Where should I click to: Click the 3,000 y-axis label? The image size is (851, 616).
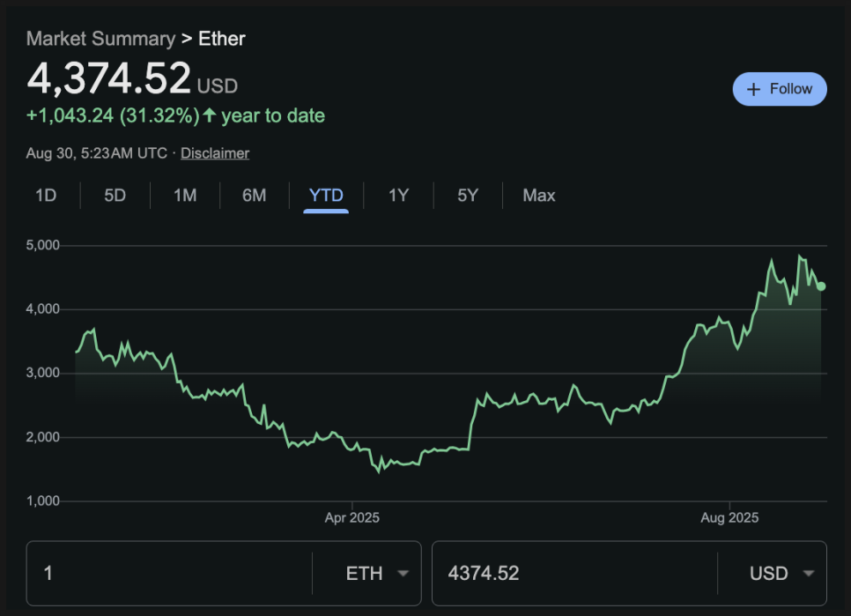point(43,373)
